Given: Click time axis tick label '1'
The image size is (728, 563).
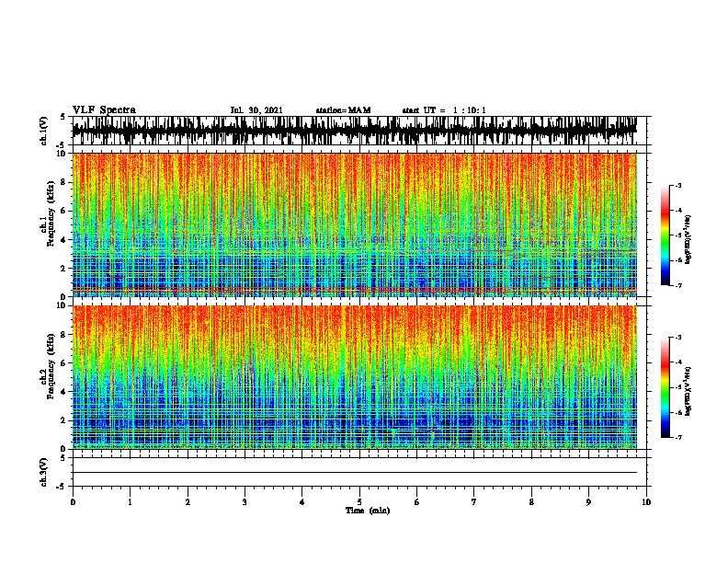Looking at the screenshot, I should point(130,502).
